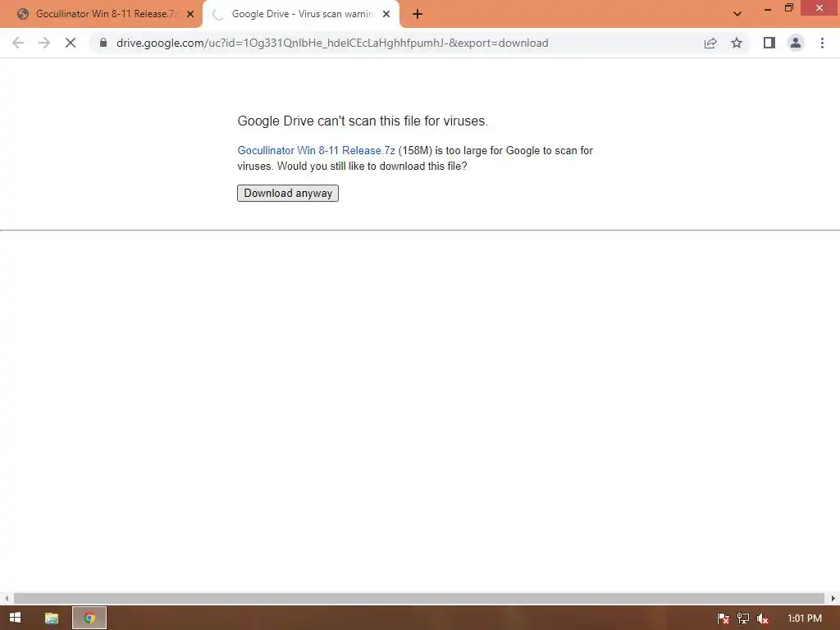Viewport: 840px width, 630px height.
Task: Select the Google Drive Virus scan warning tab
Action: click(300, 14)
